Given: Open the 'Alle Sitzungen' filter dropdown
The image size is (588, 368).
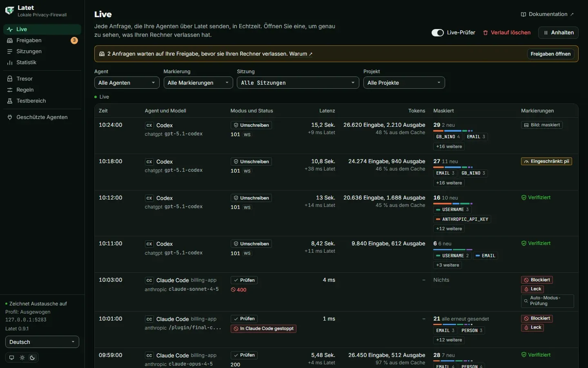Looking at the screenshot, I should (x=298, y=83).
